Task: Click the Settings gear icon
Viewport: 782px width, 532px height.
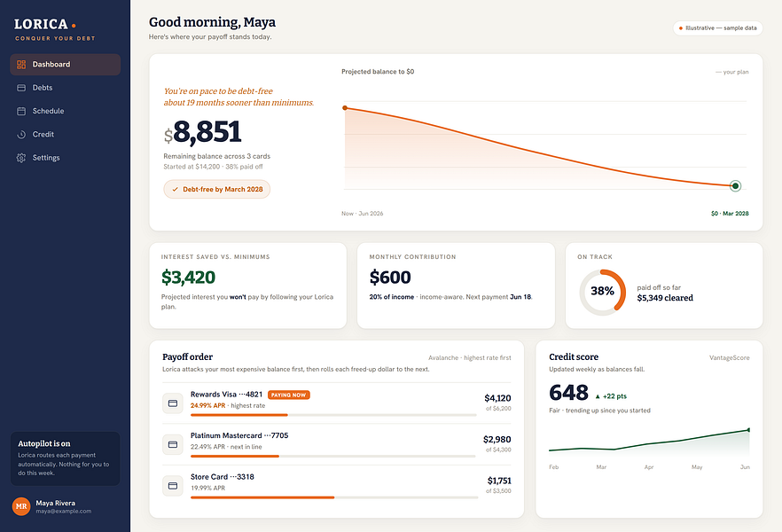Action: click(21, 158)
